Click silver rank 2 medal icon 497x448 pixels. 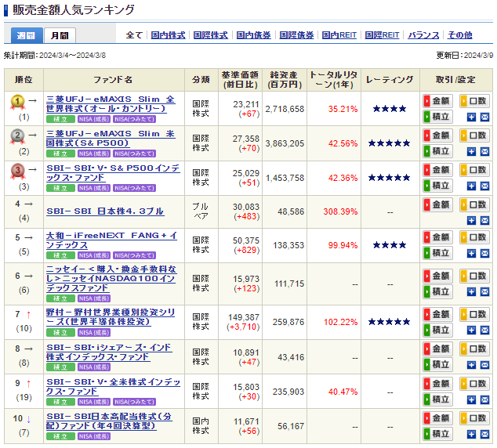(x=18, y=137)
